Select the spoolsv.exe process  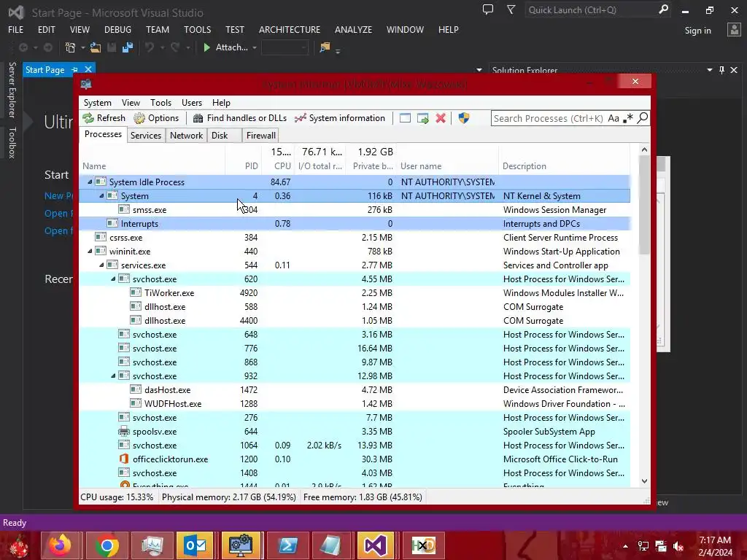(x=355, y=432)
